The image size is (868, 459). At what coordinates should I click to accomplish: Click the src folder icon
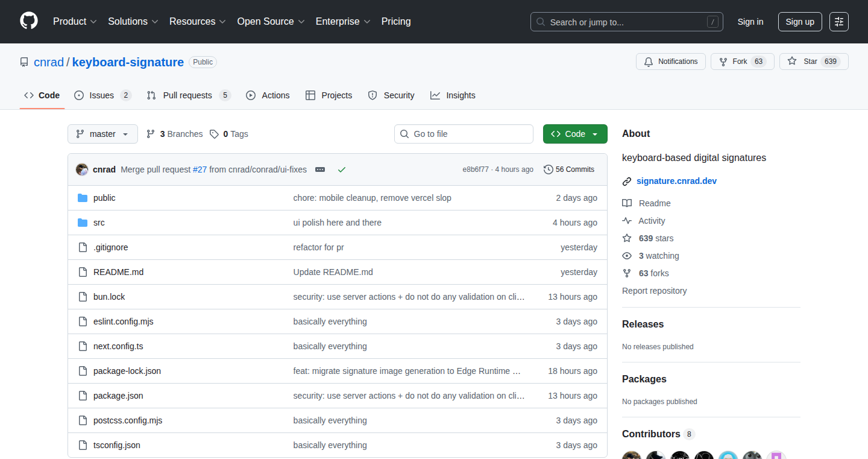click(83, 223)
